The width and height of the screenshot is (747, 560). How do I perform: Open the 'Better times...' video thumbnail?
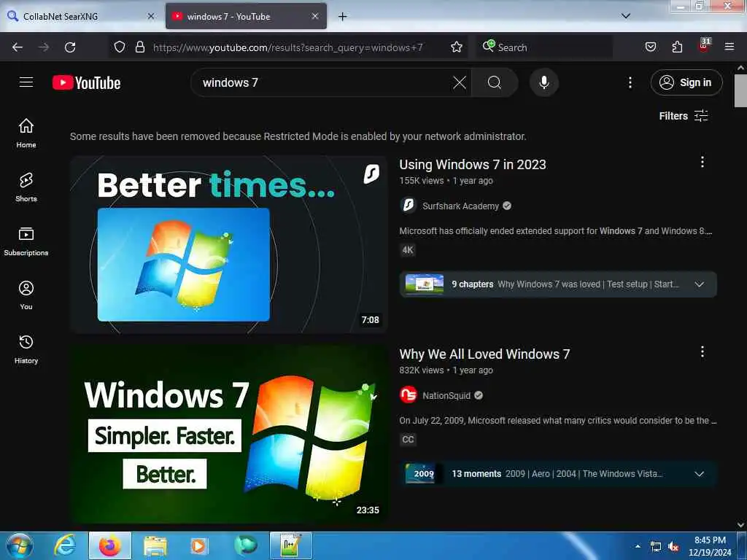(228, 244)
